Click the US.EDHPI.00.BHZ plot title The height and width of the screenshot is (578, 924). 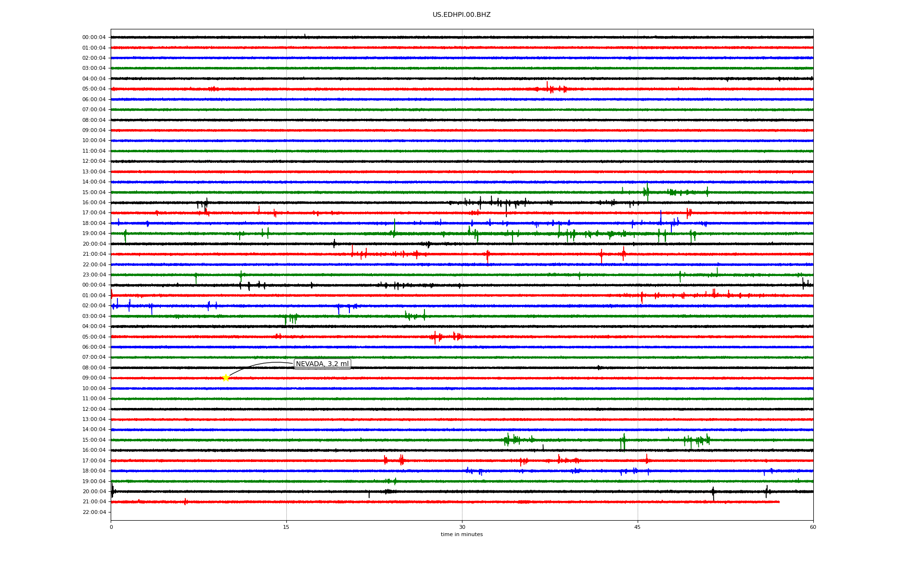462,15
